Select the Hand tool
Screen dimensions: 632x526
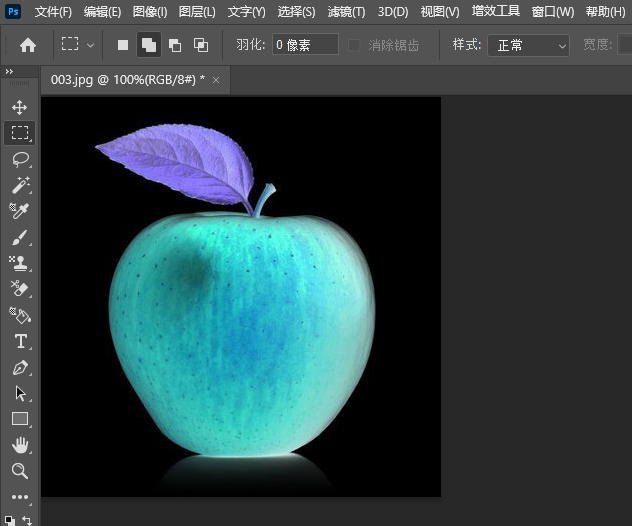[x=20, y=445]
